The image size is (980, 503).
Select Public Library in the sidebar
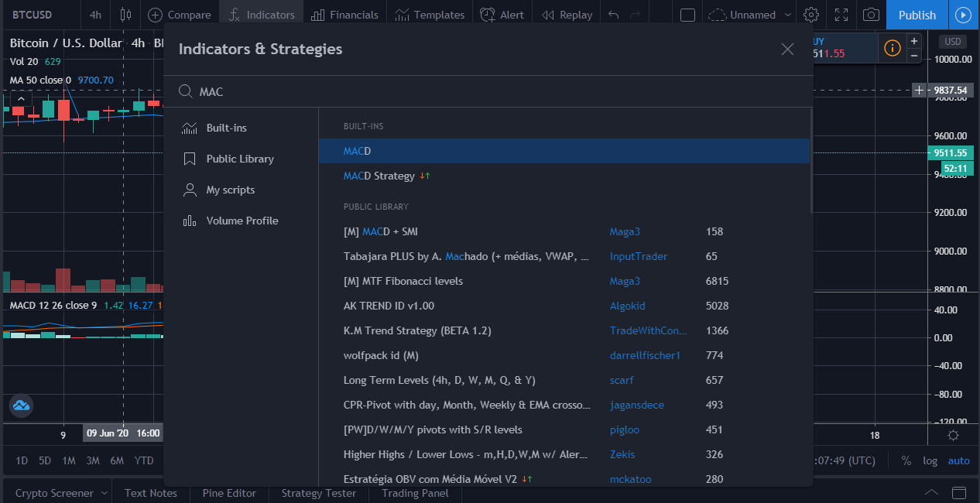[x=240, y=159]
